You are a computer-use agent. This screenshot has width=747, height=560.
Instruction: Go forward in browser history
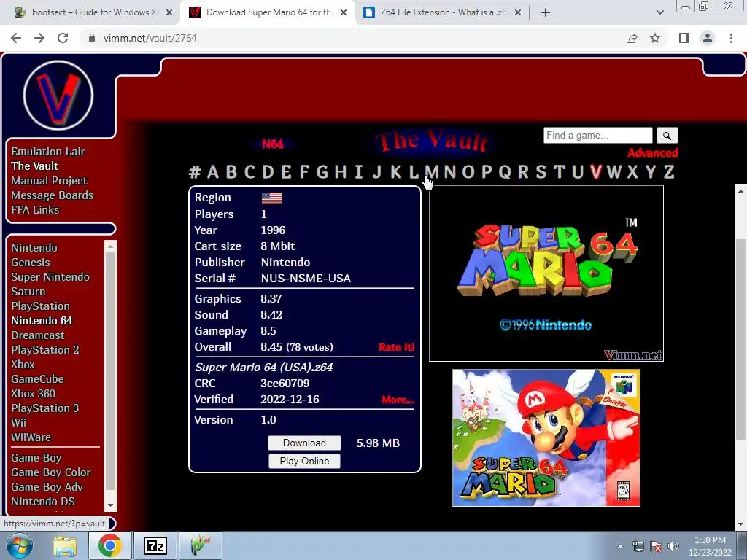pos(39,38)
